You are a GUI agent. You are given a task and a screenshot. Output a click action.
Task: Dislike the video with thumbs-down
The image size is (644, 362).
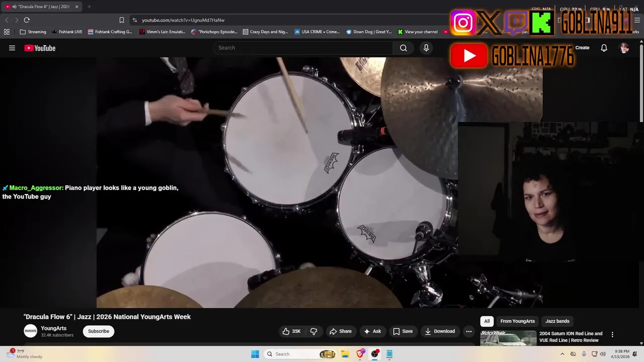pos(313,331)
